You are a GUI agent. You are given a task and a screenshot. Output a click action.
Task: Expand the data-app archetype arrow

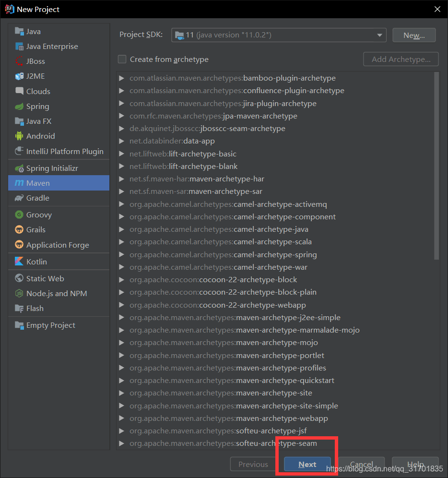121,141
